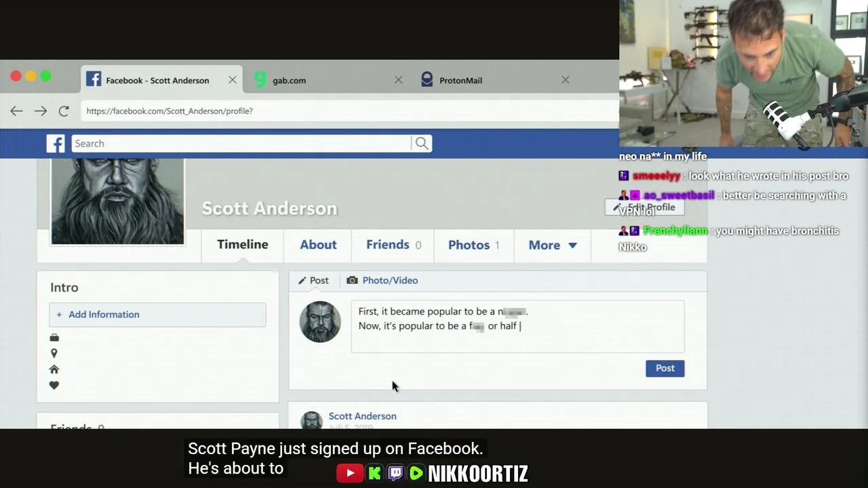Click the home icon in Intro

coord(54,369)
